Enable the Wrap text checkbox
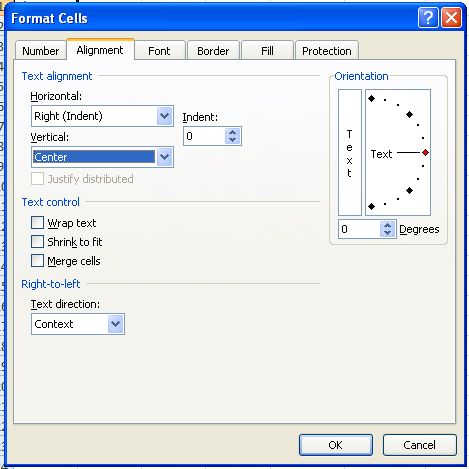469x469 pixels. [x=37, y=223]
